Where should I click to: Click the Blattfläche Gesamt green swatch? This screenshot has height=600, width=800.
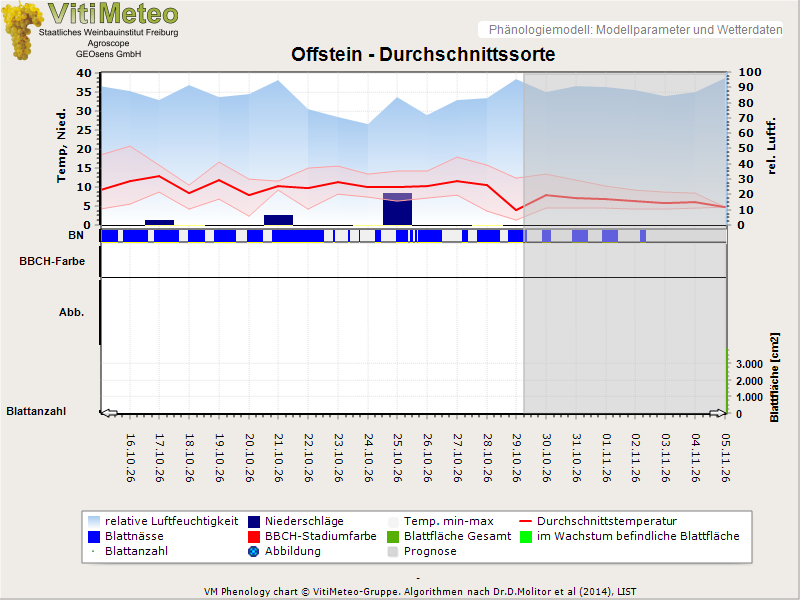coord(393,537)
